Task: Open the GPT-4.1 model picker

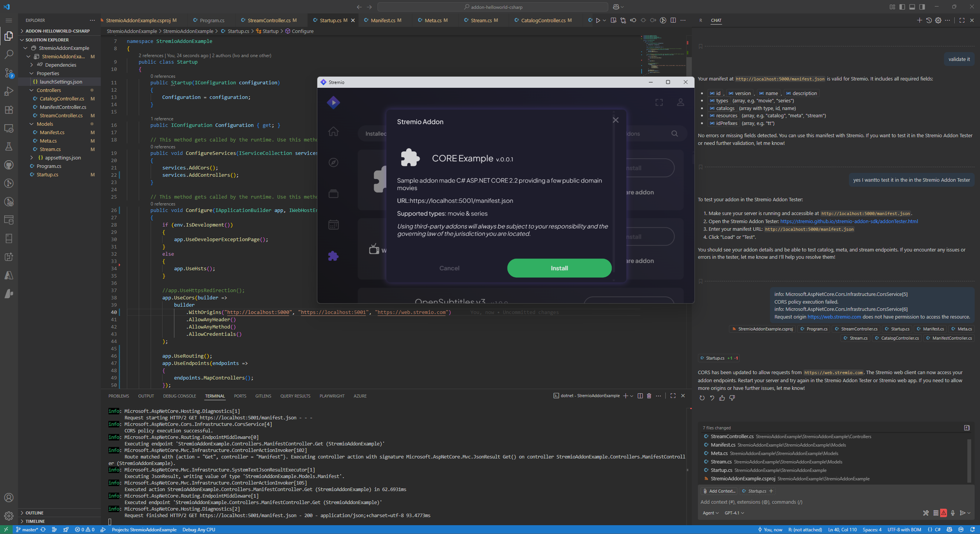Action: (x=734, y=513)
